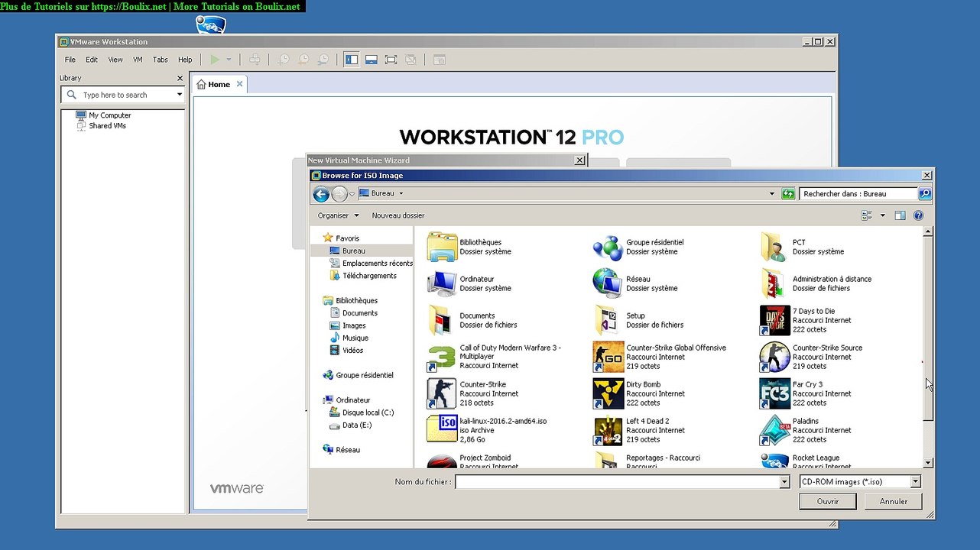Select Musique in the sidebar

(349, 338)
